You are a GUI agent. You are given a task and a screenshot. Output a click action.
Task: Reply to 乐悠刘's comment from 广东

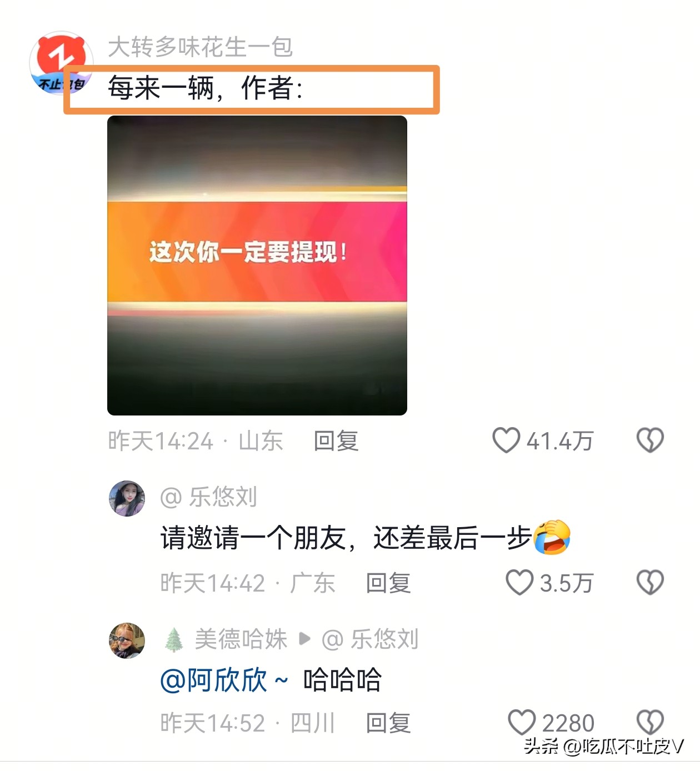tap(388, 583)
